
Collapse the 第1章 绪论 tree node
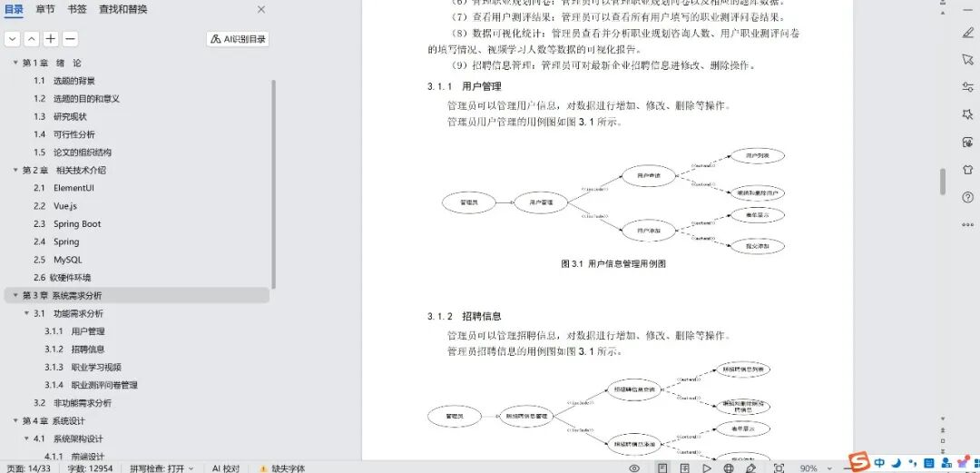click(x=15, y=64)
